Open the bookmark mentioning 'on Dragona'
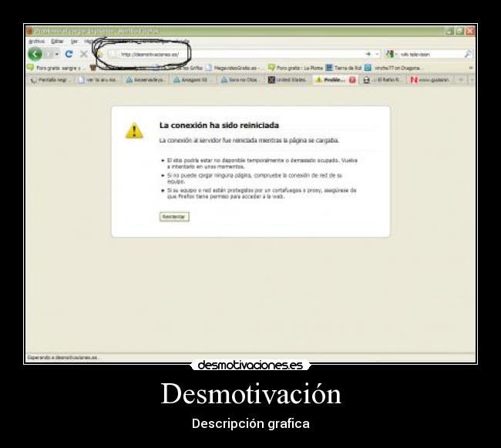Viewport: 501px width, 448px height. [x=394, y=68]
